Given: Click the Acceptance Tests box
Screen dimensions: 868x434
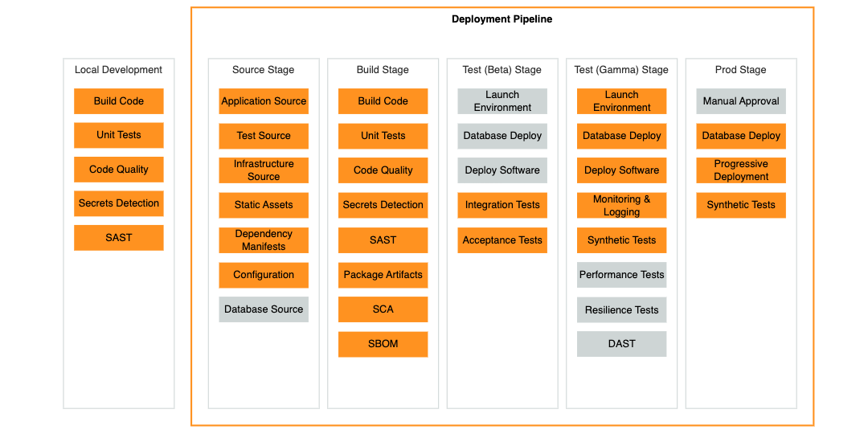Looking at the screenshot, I should (502, 240).
